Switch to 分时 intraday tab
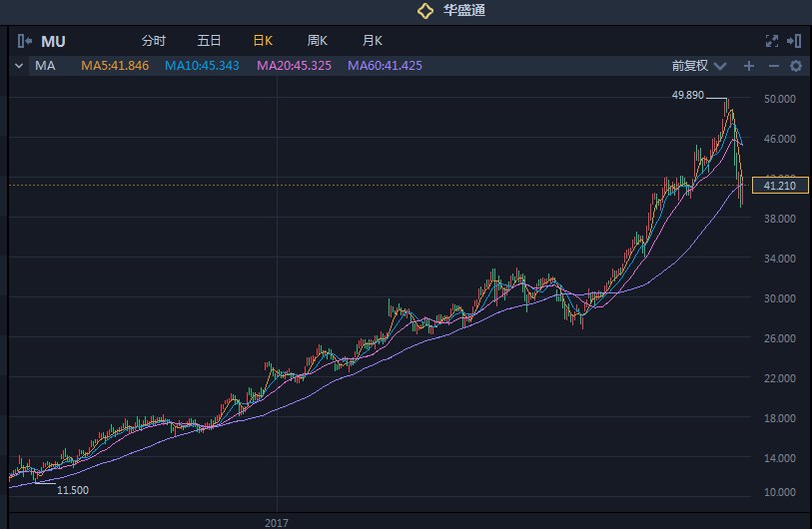 click(x=154, y=41)
